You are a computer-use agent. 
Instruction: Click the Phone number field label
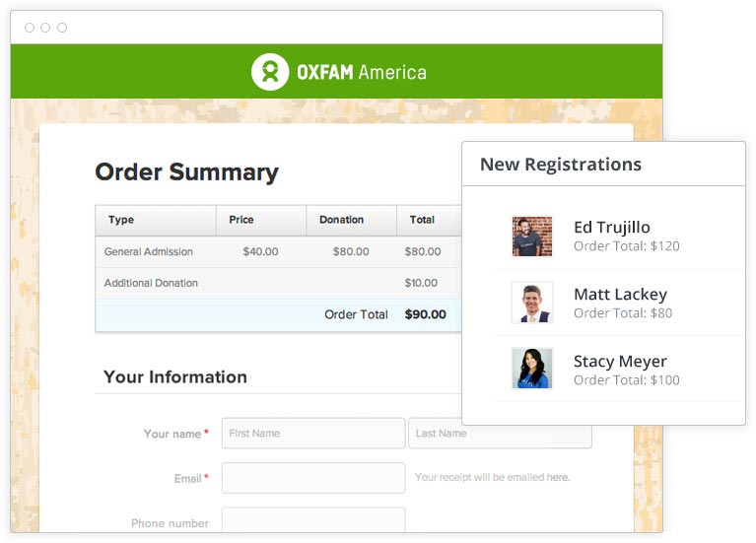click(170, 523)
